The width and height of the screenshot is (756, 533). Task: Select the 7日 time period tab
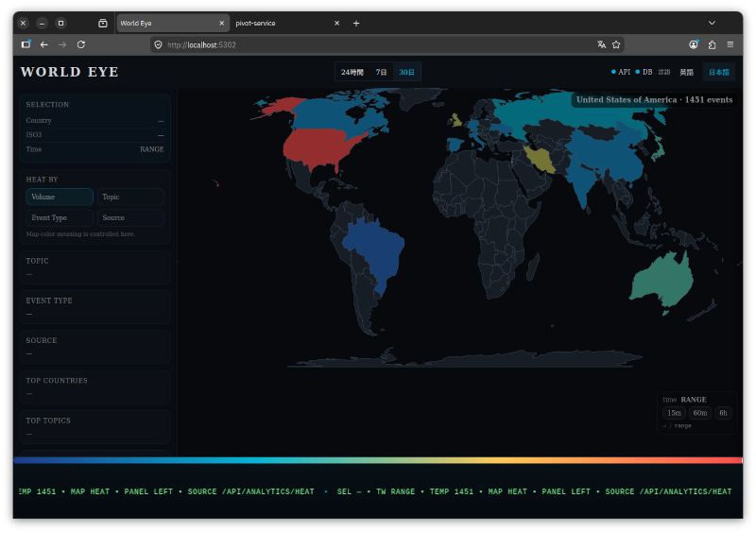(381, 72)
